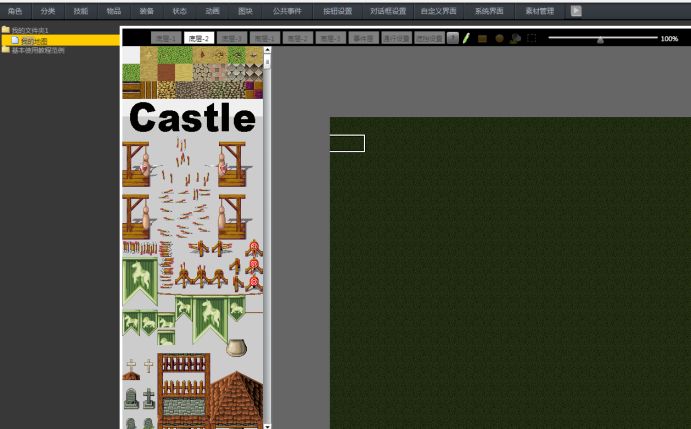
Task: Select the flood fill tool
Action: pyautogui.click(x=515, y=38)
